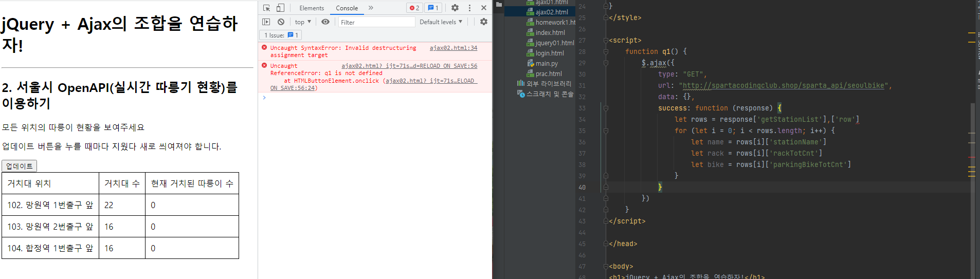Image resolution: width=980 pixels, height=279 pixels.
Task: Open homework1.html in project tree
Action: [x=555, y=22]
